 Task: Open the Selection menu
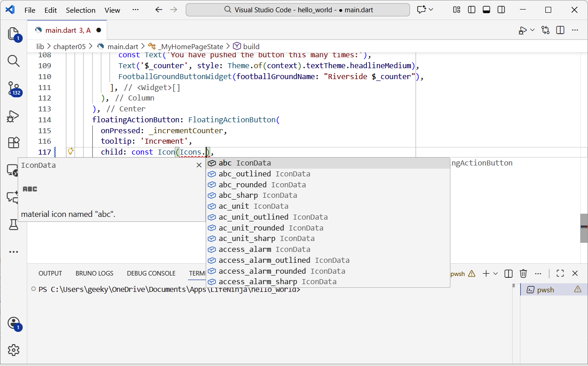pyautogui.click(x=80, y=10)
